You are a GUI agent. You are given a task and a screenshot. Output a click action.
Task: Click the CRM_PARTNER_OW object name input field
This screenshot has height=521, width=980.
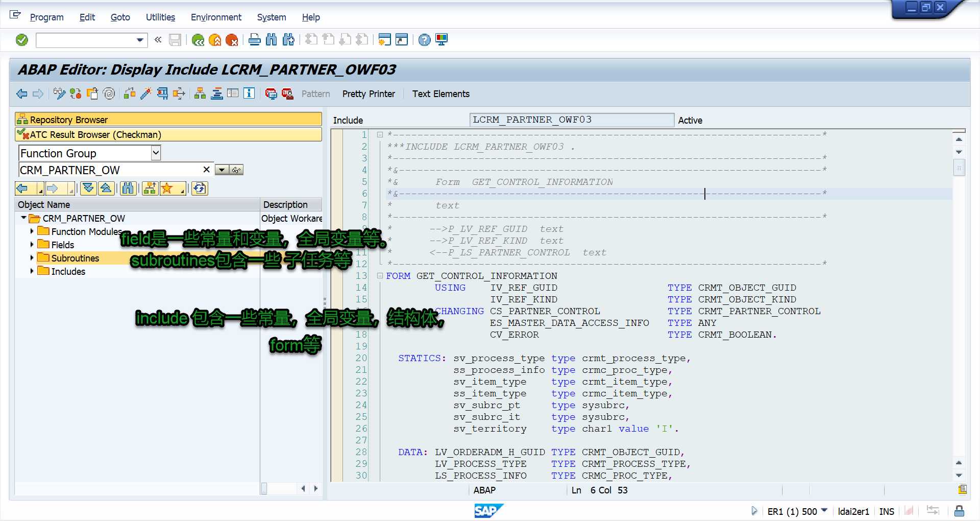coord(110,170)
